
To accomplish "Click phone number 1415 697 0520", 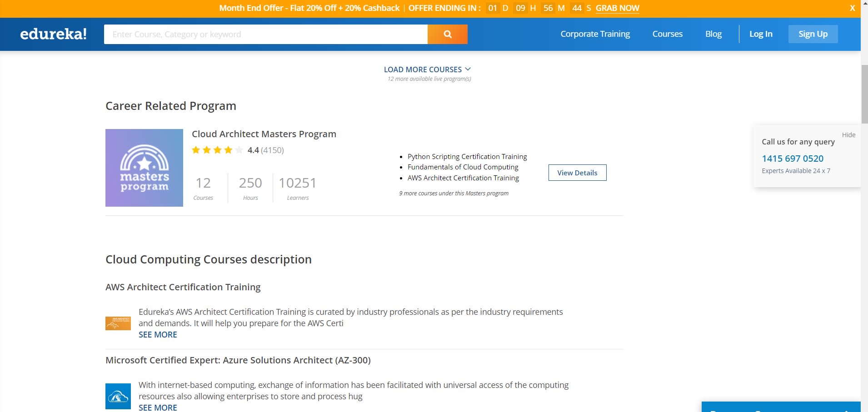I will point(793,159).
